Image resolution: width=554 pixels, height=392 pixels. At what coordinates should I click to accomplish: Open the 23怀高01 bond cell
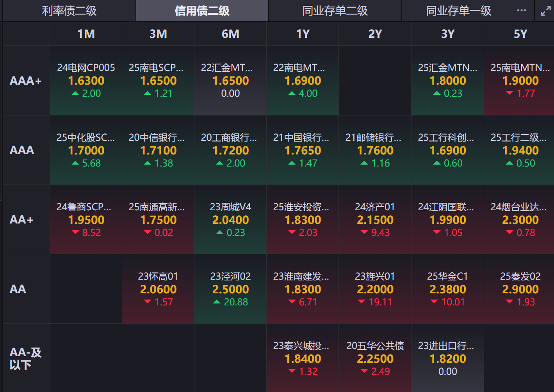click(x=158, y=289)
